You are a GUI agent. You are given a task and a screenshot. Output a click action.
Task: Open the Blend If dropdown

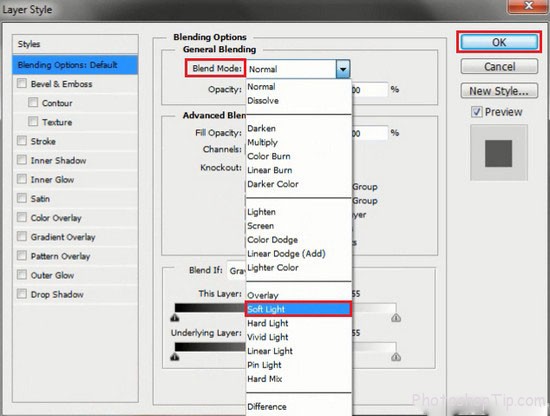(x=236, y=271)
